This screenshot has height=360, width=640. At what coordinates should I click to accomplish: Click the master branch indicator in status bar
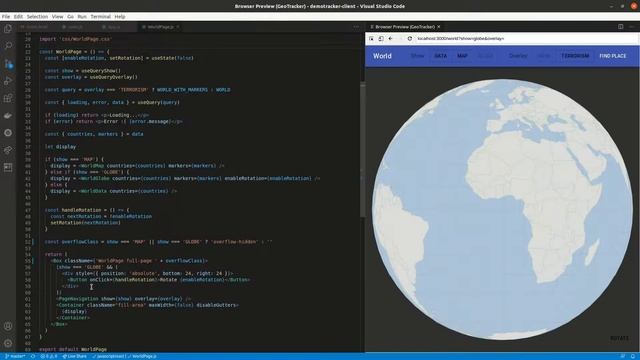click(x=15, y=356)
